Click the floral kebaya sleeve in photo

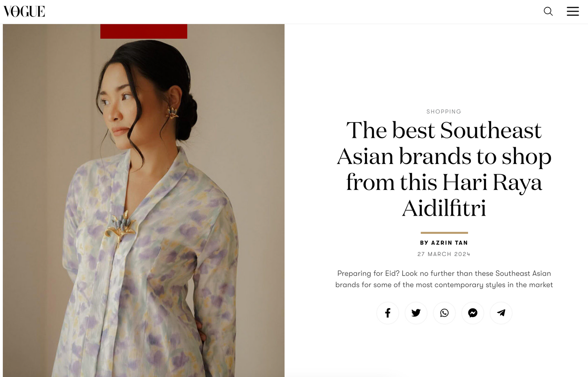coord(220,266)
